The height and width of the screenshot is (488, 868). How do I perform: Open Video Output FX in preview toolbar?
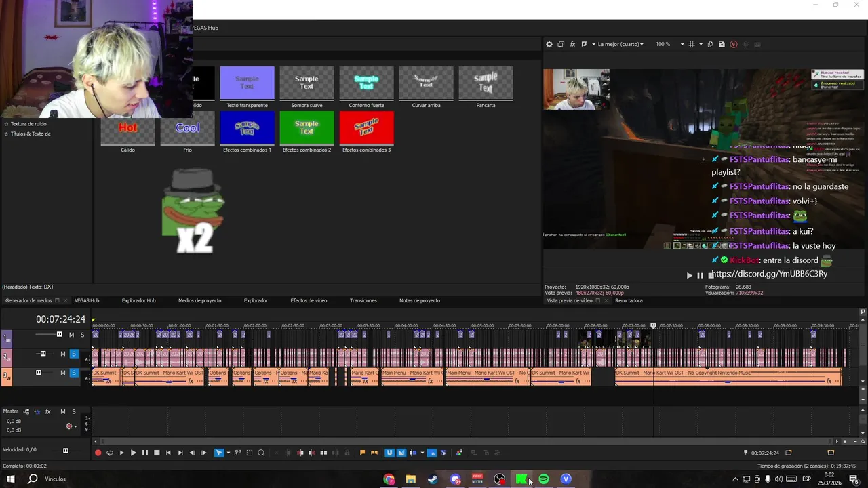[x=572, y=44]
